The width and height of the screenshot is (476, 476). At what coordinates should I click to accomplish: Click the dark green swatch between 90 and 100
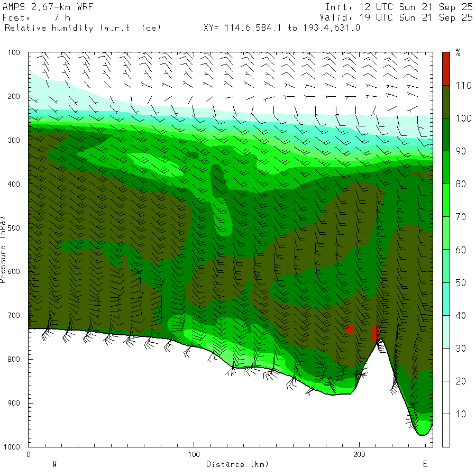[446, 134]
